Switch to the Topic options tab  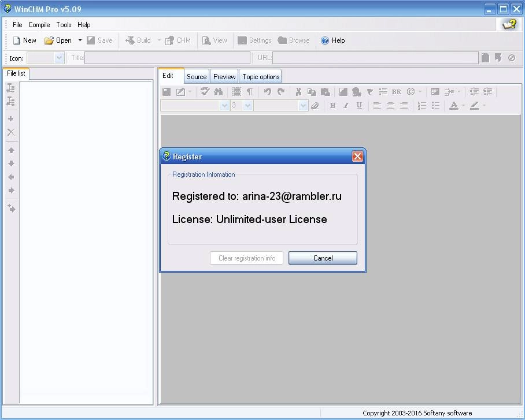(261, 77)
